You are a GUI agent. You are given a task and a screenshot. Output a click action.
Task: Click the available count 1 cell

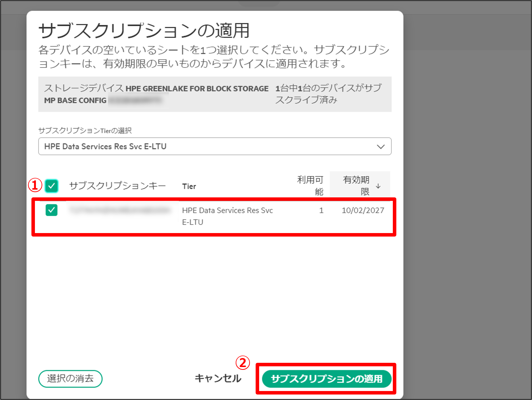point(321,210)
